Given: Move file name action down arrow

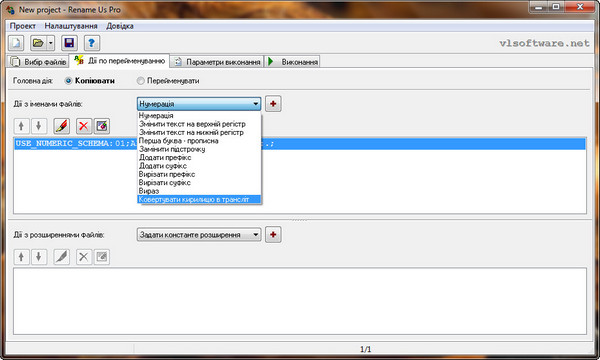Looking at the screenshot, I should pyautogui.click(x=39, y=126).
